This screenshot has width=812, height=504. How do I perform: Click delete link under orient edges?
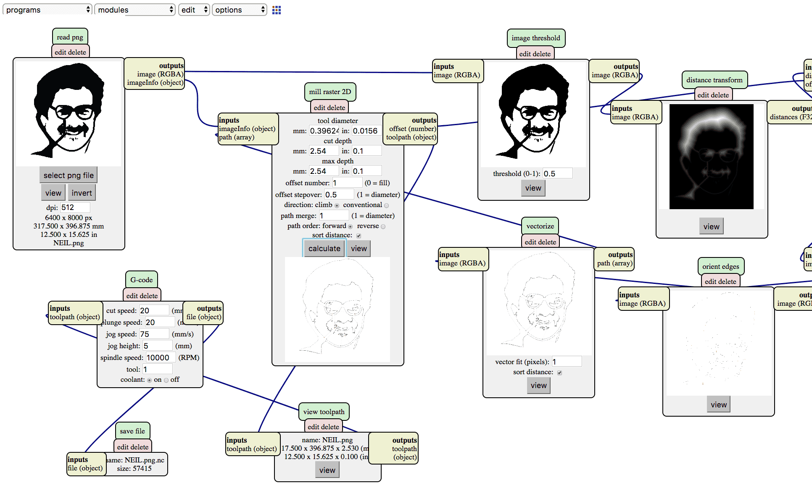[x=727, y=281]
